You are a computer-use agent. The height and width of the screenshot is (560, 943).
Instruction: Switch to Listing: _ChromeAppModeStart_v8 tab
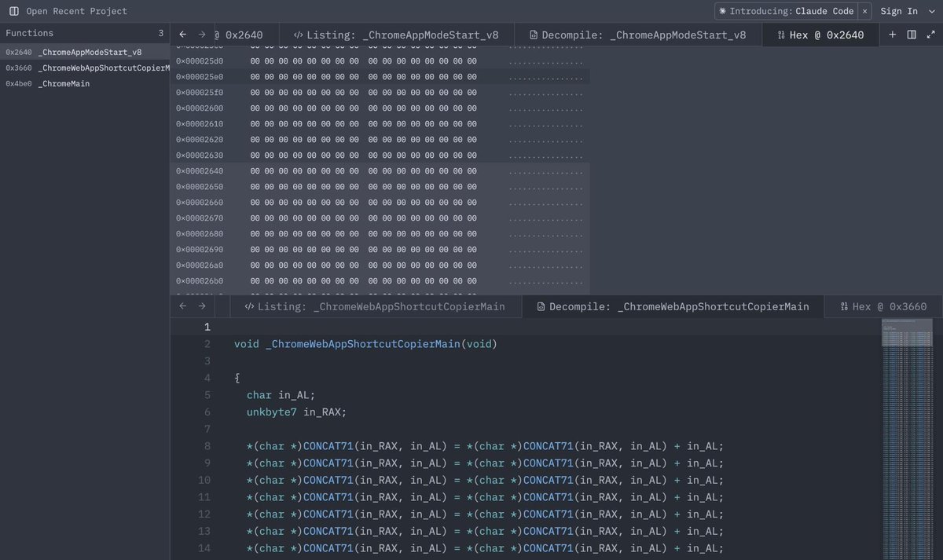[398, 35]
